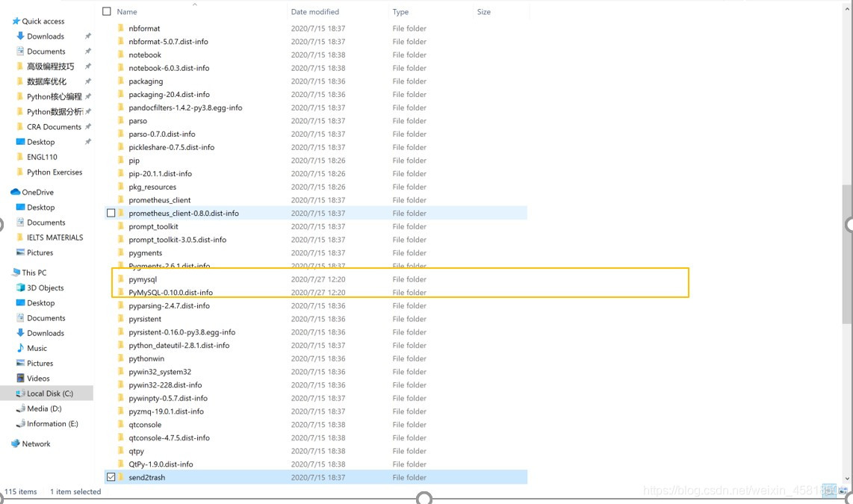Viewport: 853px width, 504px height.
Task: Open the IELTS MATERIALS folder icon
Action: 20,237
